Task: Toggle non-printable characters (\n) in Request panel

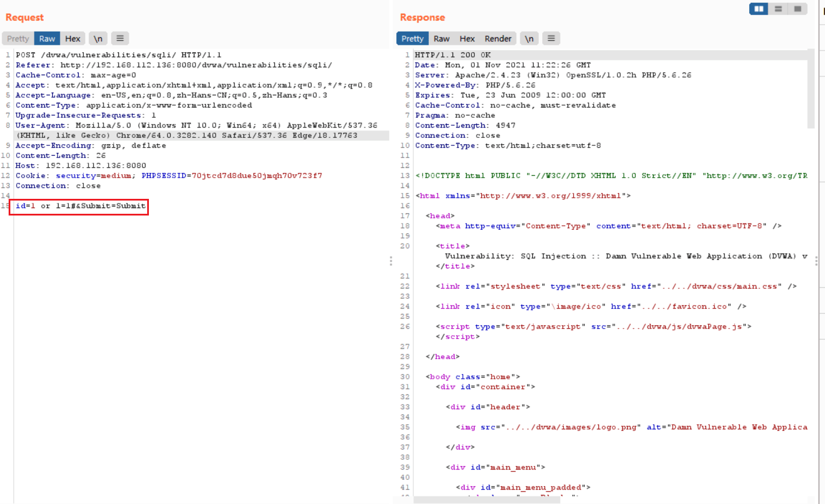Action: 98,39
